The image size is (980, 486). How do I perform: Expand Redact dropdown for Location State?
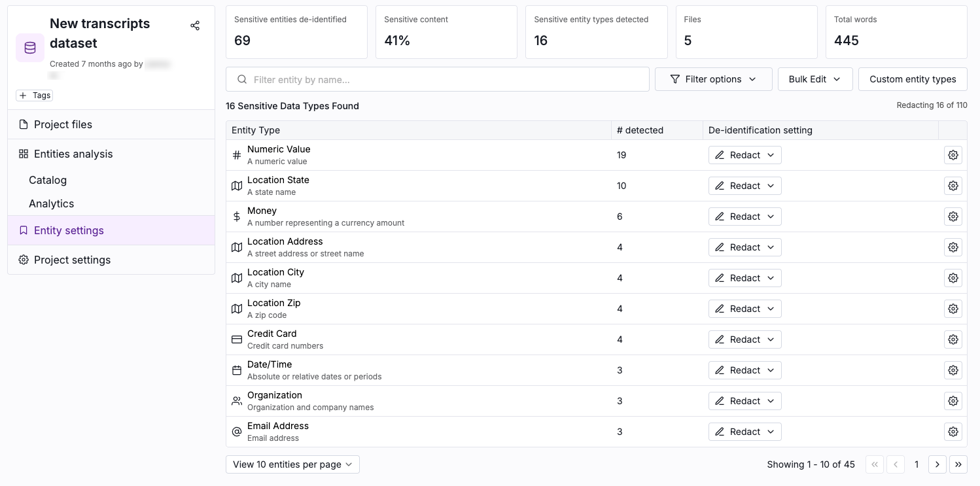point(744,186)
